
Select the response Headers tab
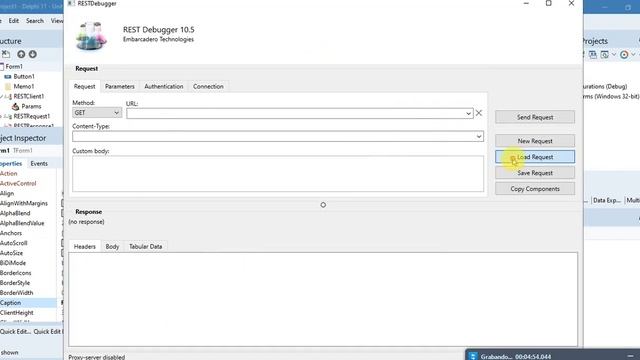[x=84, y=247]
